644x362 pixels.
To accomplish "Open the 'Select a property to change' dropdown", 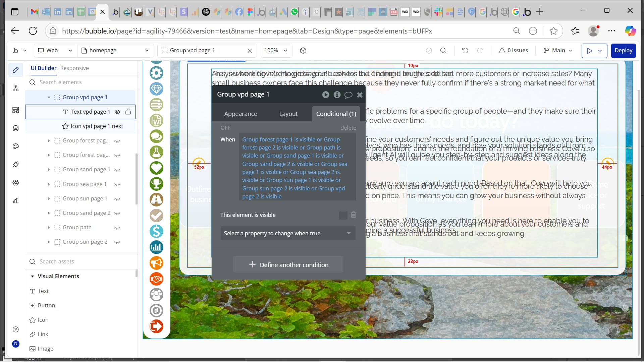I will (x=288, y=233).
